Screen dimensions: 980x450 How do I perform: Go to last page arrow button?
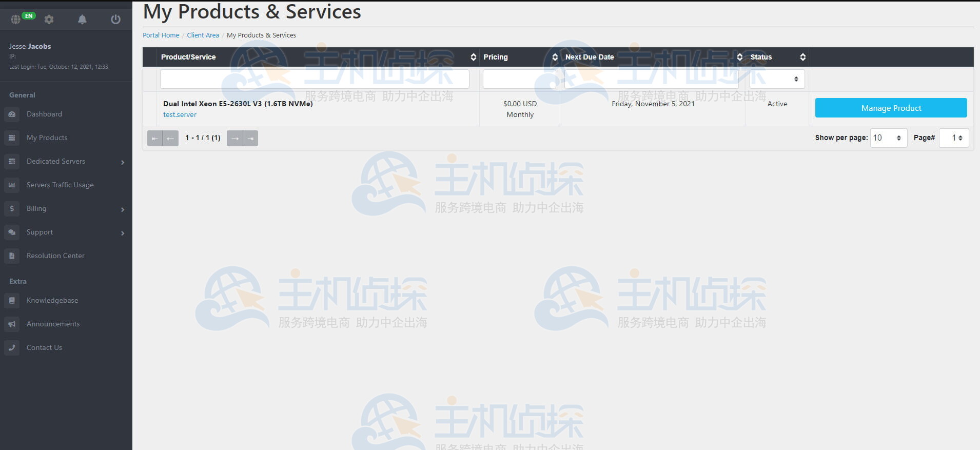pos(250,138)
